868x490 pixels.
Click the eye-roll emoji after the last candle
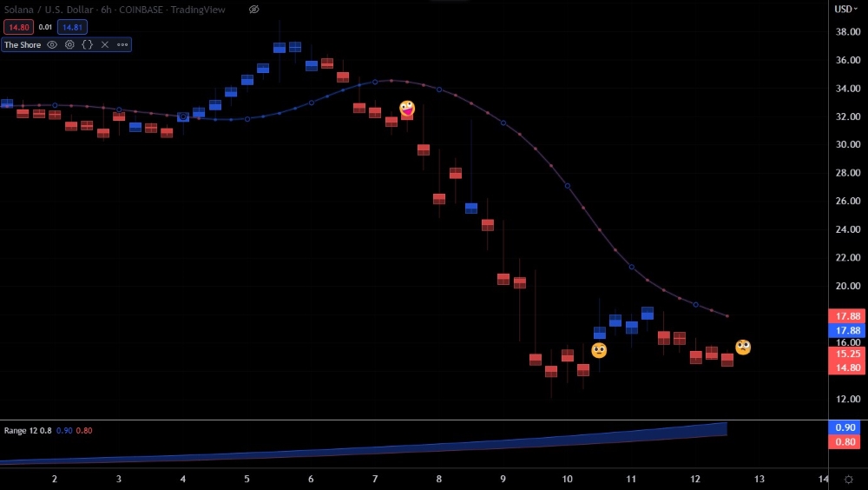point(743,347)
